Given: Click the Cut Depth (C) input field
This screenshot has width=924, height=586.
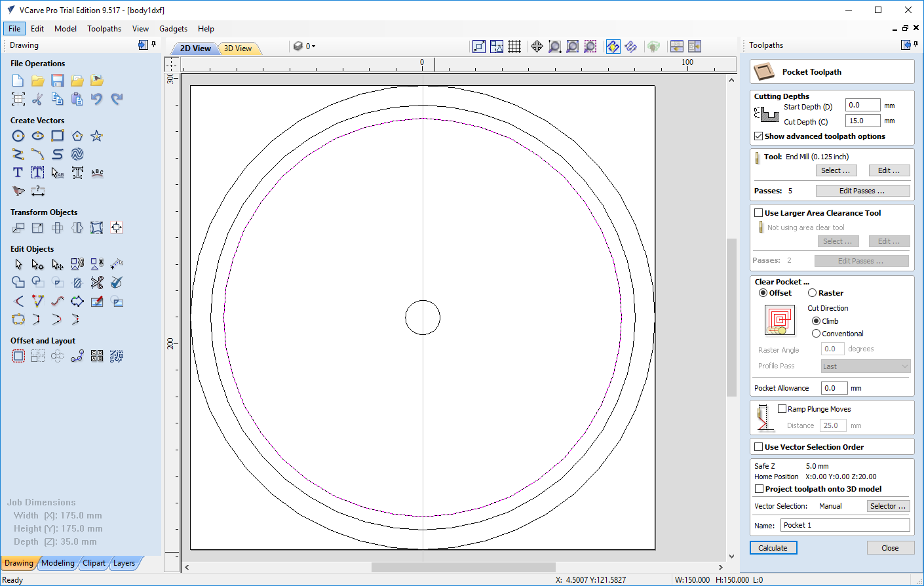Looking at the screenshot, I should coord(862,121).
